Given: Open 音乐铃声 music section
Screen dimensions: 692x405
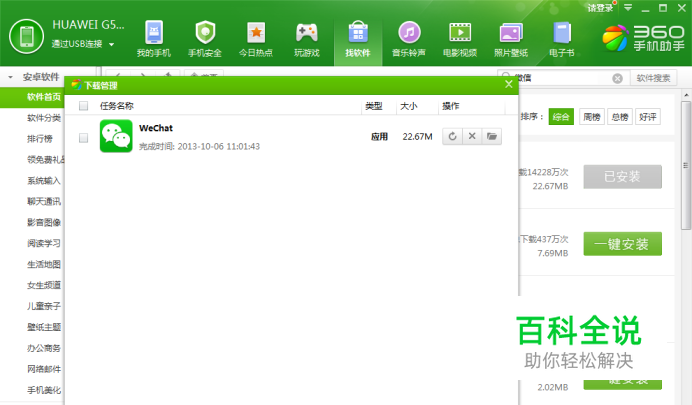Looking at the screenshot, I should pos(409,39).
